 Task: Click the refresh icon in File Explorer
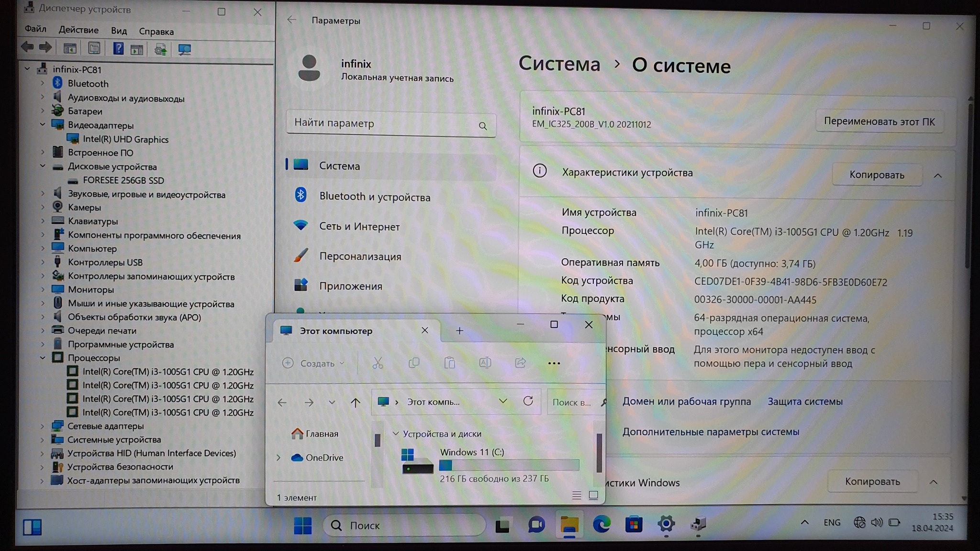pos(528,401)
